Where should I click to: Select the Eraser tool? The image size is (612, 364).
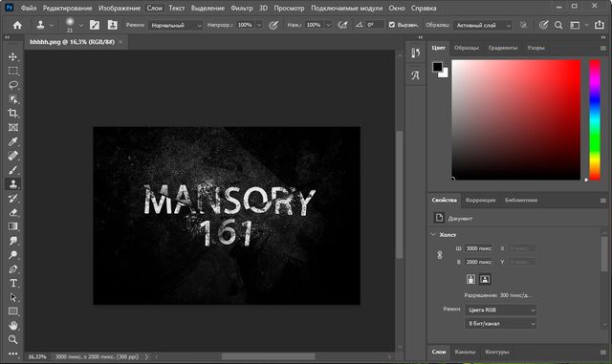[12, 213]
